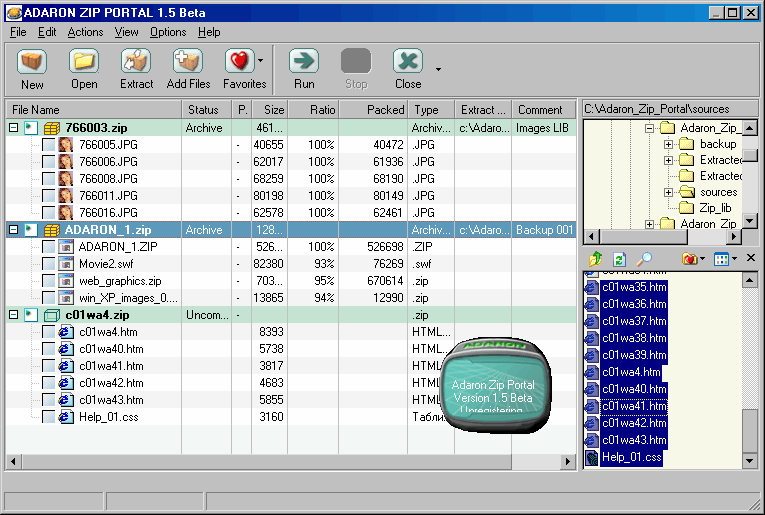765x515 pixels.
Task: Click the path field C:\Adaron_Zip_Portal\sources
Action: [x=670, y=109]
